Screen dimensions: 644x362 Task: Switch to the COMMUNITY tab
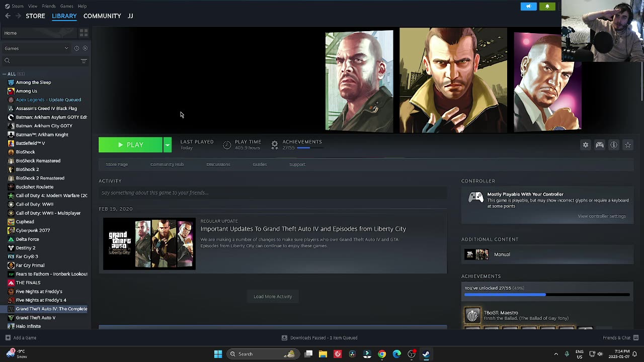coord(102,16)
